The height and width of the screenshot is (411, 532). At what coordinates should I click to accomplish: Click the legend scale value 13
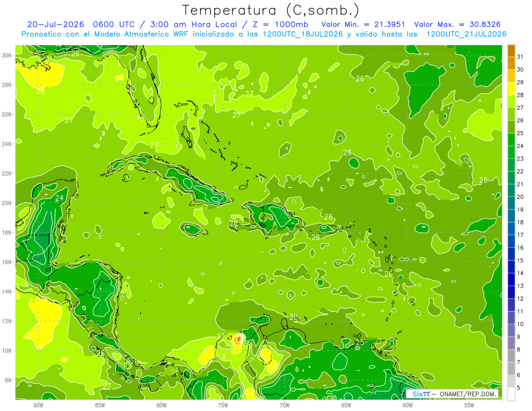click(520, 286)
